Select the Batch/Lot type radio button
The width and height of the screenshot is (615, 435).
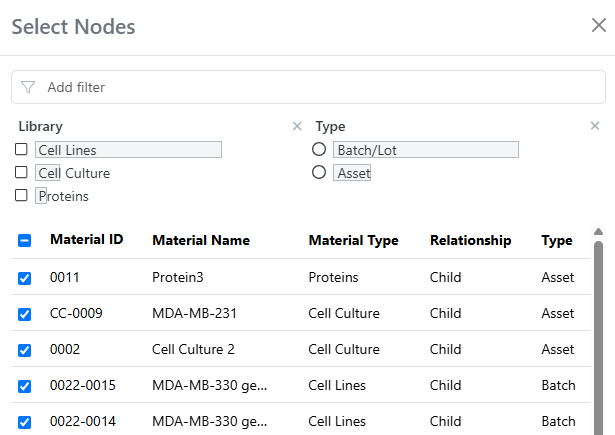(x=319, y=149)
